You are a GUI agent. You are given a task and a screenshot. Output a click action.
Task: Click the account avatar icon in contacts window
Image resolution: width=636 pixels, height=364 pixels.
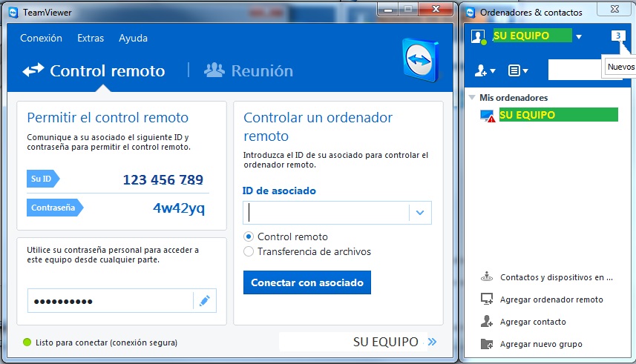[x=479, y=36]
